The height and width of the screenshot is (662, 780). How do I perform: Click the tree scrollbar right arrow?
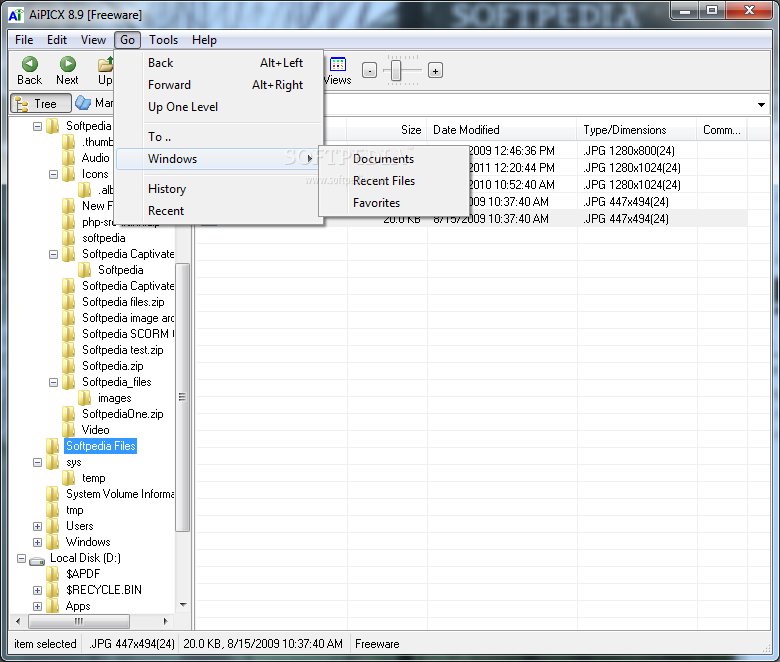(x=166, y=621)
